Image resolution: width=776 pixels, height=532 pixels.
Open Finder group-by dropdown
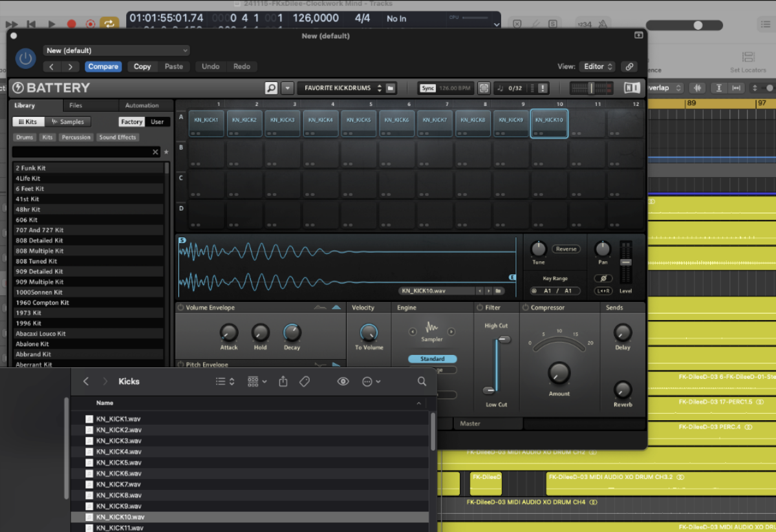tap(257, 381)
